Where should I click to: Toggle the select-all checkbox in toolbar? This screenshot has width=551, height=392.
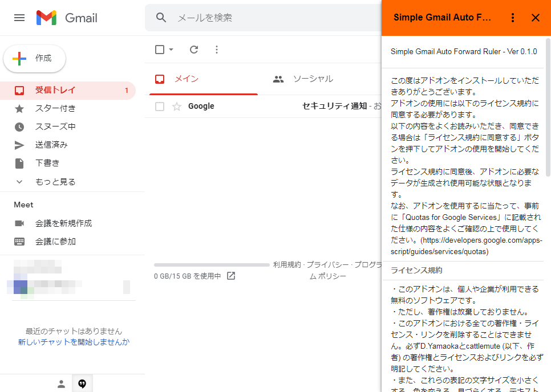160,50
